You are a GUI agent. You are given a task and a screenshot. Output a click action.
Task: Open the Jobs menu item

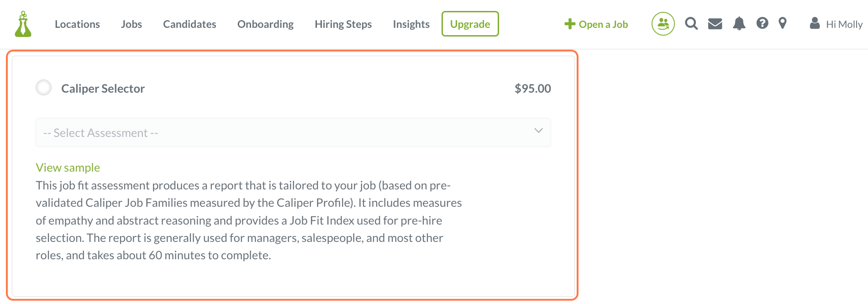point(132,24)
